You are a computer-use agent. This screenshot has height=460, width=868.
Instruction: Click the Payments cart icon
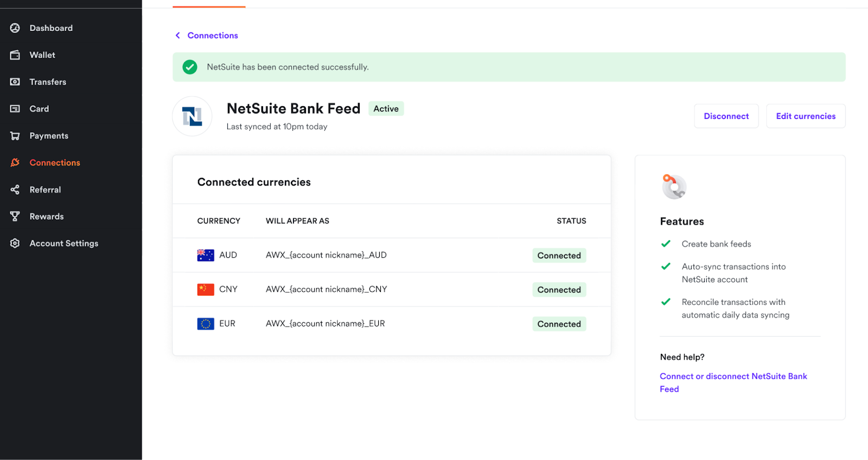[15, 136]
